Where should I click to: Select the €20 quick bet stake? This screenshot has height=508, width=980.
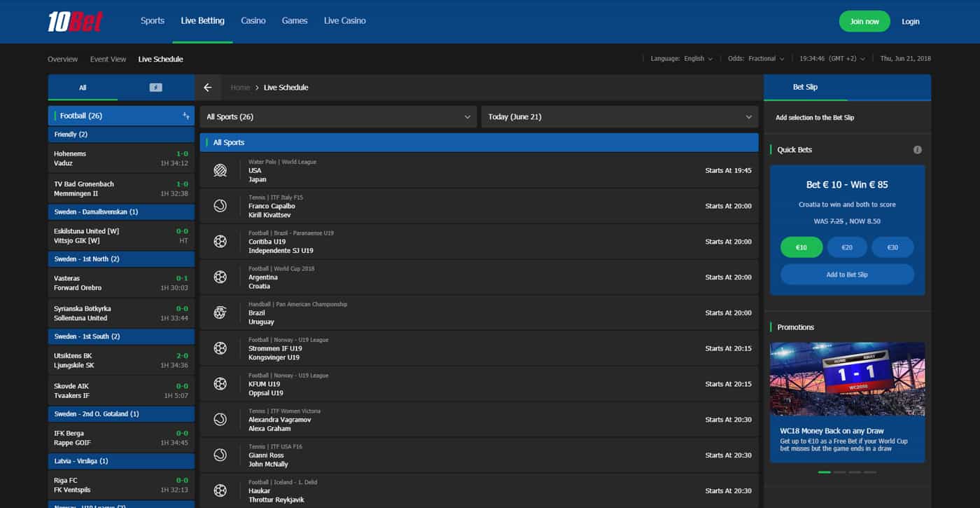[x=847, y=247]
